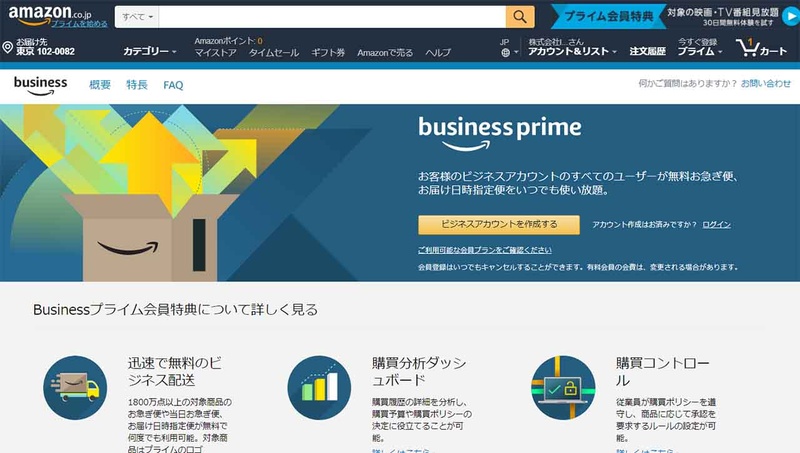800x453 pixels.
Task: Focus the Amazon search input field
Action: [332, 17]
